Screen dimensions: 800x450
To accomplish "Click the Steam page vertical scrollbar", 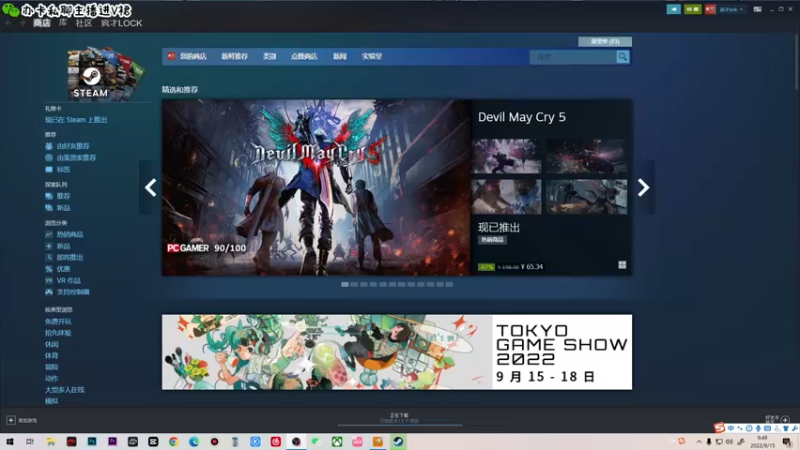I will tap(796, 61).
